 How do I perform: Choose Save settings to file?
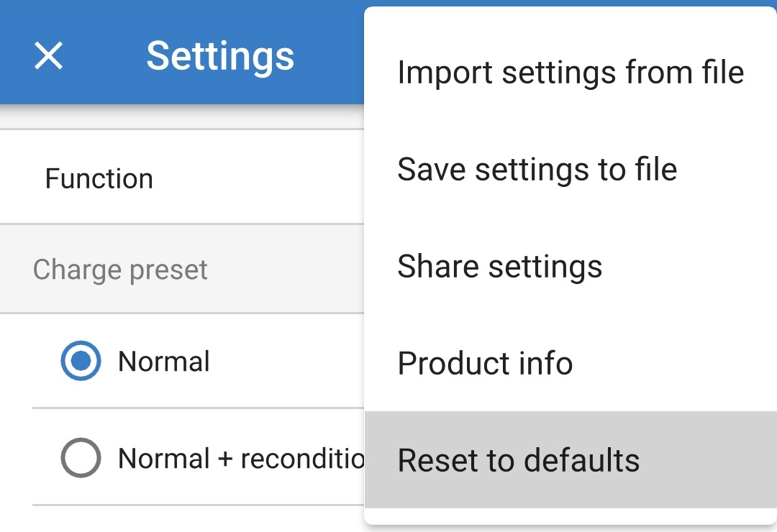pyautogui.click(x=537, y=170)
